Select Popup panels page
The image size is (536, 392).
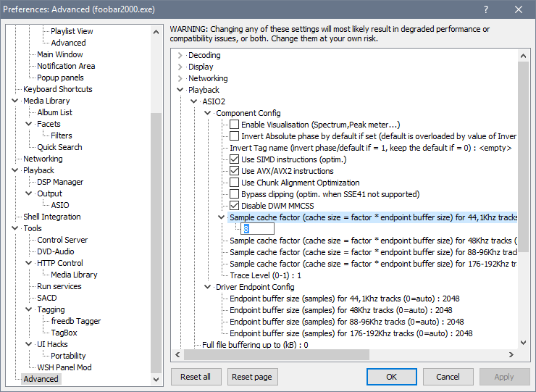tap(60, 78)
